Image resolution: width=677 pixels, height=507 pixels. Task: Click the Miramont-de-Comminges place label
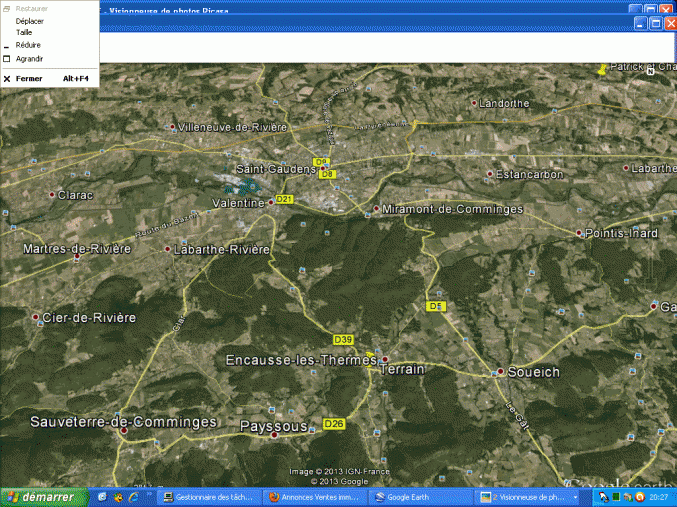[x=452, y=209]
